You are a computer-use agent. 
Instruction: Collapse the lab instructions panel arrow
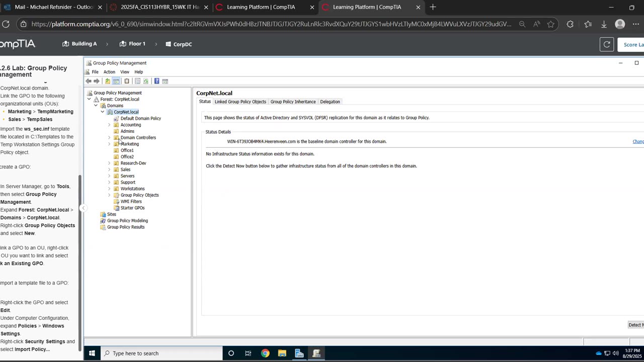84,208
